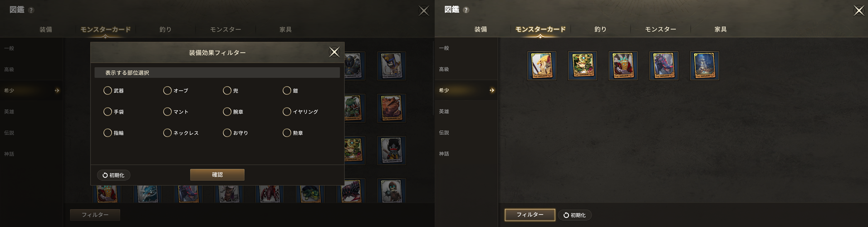Select the 勲章 radio option

(293, 133)
